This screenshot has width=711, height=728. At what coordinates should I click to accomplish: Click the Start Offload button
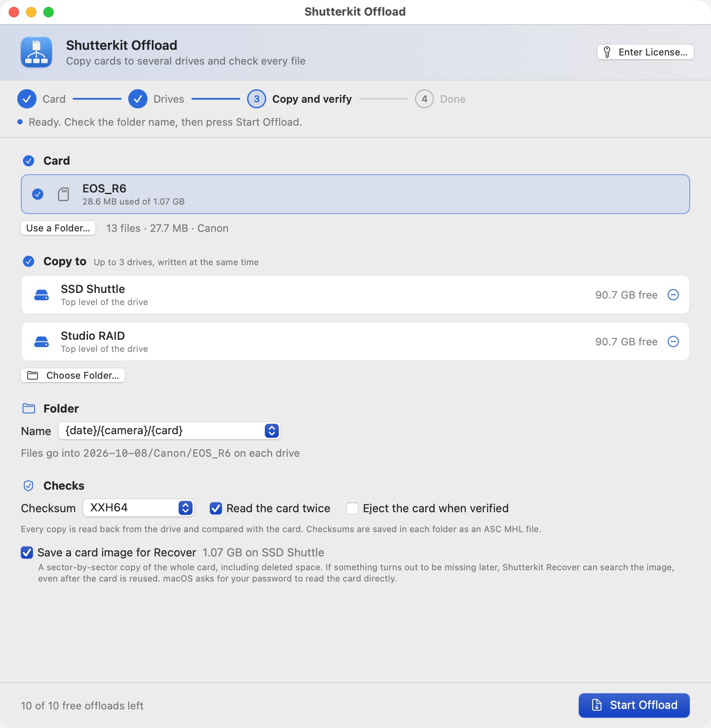(x=634, y=705)
